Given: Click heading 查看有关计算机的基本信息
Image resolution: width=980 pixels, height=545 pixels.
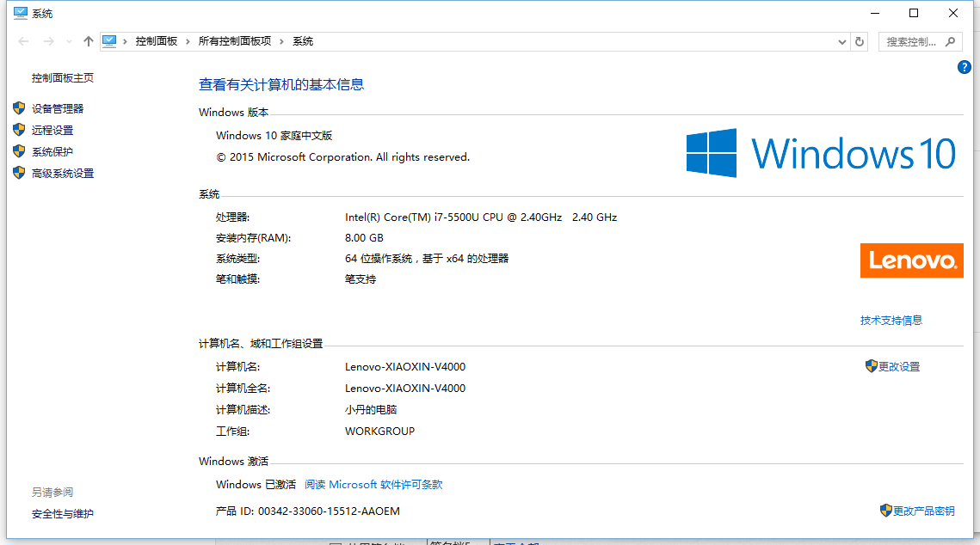Looking at the screenshot, I should point(281,84).
